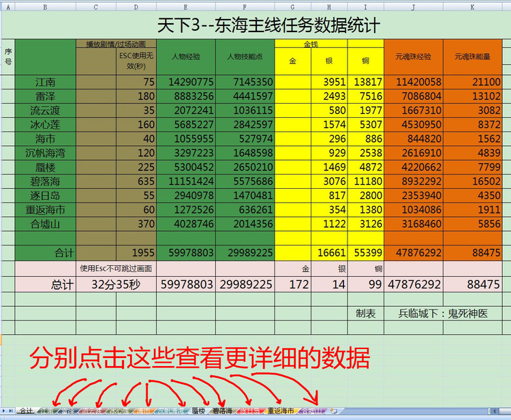The height and width of the screenshot is (420, 511).
Task: Select column F header
Action: pos(245,7)
